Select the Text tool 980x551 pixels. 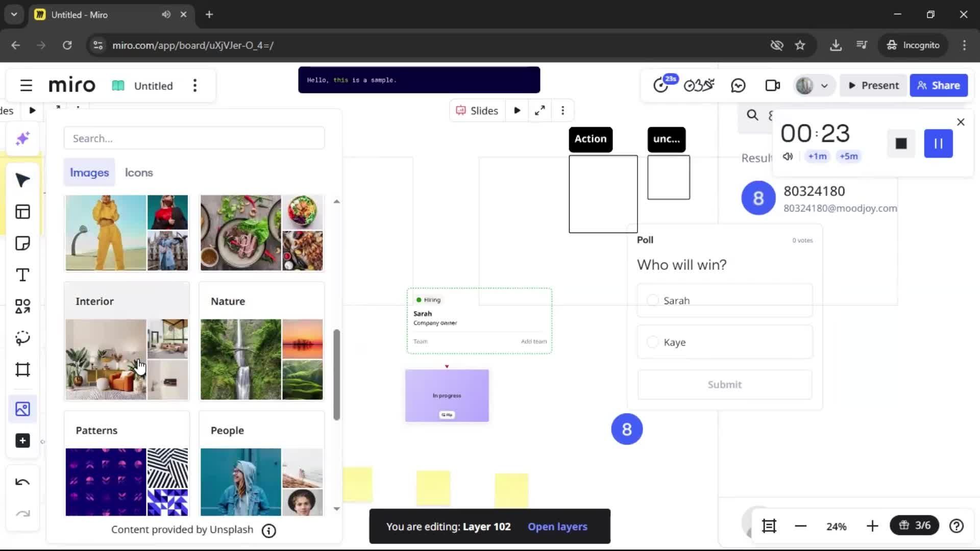click(22, 275)
